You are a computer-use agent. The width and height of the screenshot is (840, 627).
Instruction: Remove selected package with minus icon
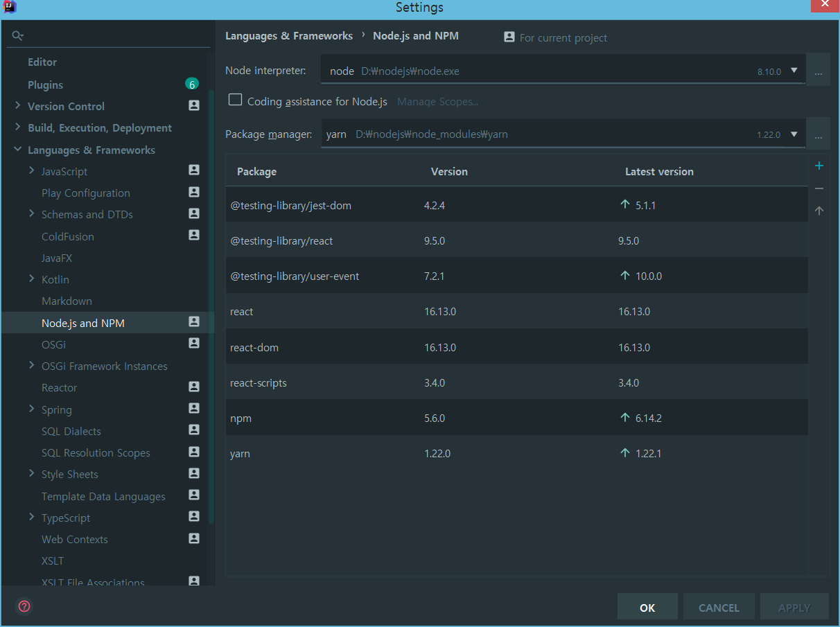[819, 188]
